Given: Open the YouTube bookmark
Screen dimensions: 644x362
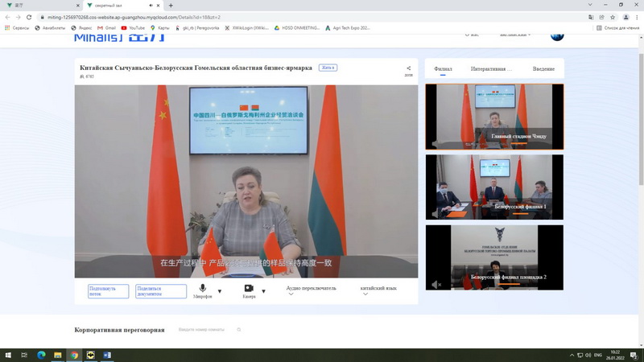Looking at the screenshot, I should [x=133, y=28].
